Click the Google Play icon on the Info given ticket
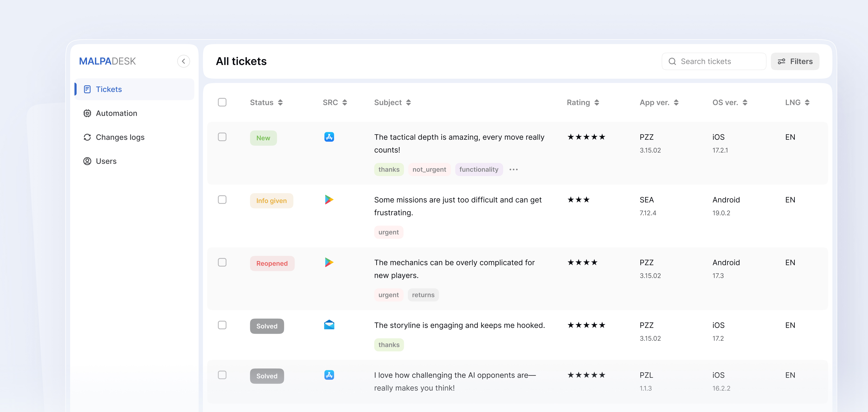This screenshot has height=412, width=868. 329,200
